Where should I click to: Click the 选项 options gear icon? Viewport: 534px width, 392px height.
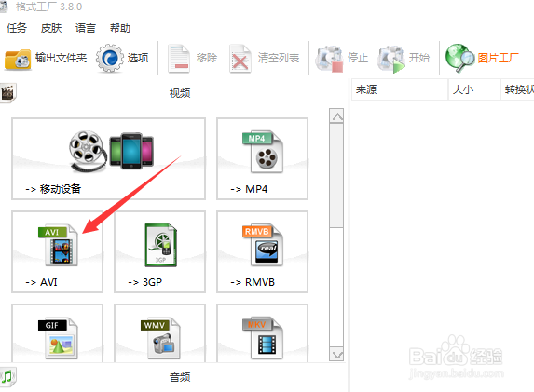click(x=110, y=58)
